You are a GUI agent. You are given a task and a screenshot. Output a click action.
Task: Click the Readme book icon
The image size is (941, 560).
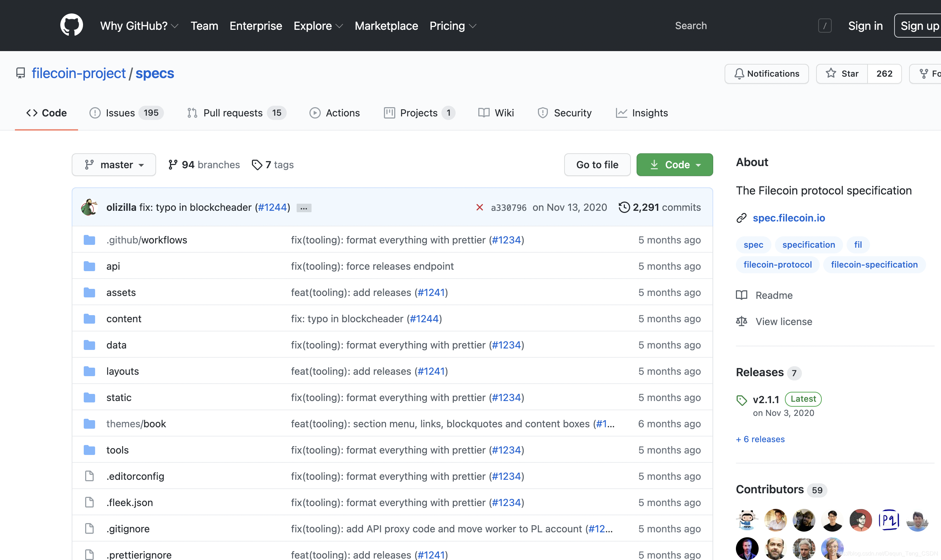pyautogui.click(x=741, y=296)
